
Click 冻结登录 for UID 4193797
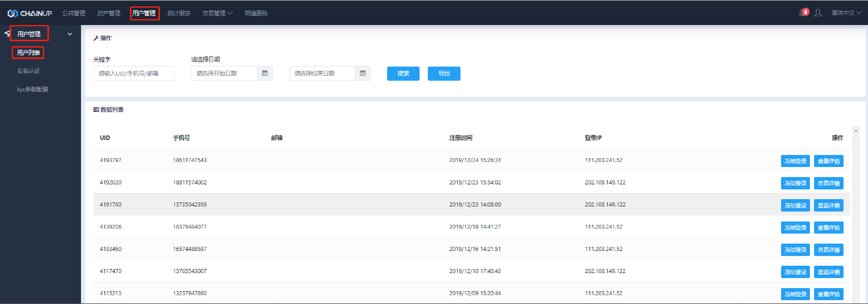(x=795, y=161)
